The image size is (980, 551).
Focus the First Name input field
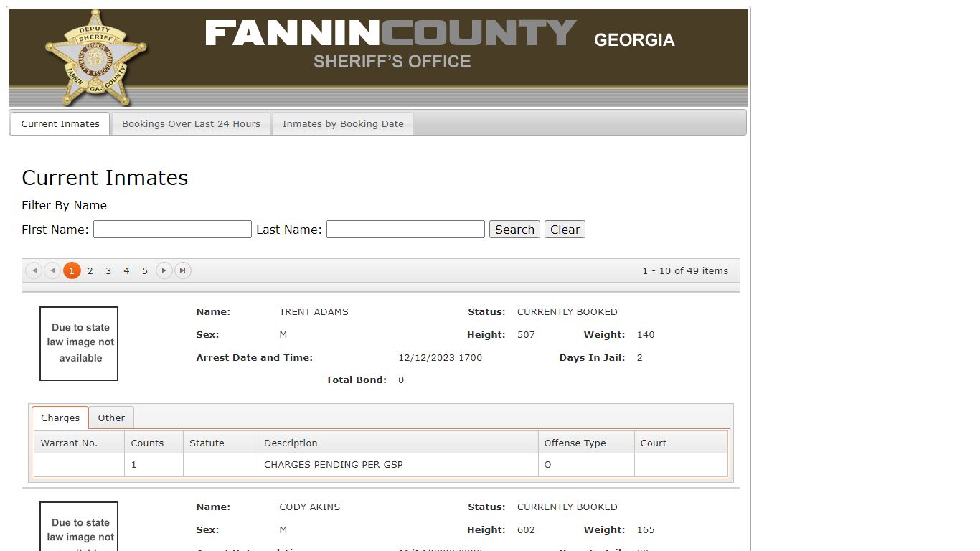172,230
